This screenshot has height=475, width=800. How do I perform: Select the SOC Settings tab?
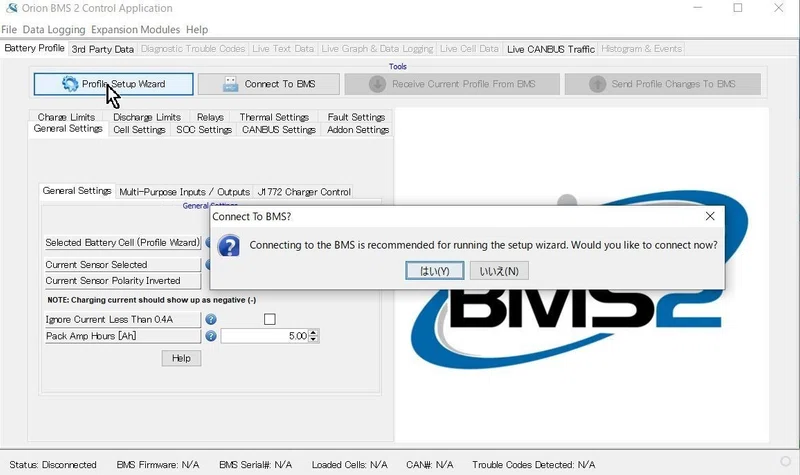pyautogui.click(x=204, y=130)
